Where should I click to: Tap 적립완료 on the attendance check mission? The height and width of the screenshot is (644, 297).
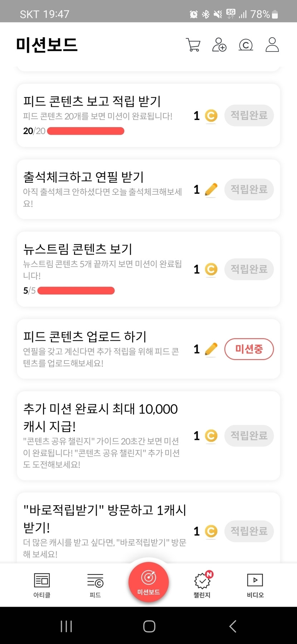pyautogui.click(x=249, y=189)
